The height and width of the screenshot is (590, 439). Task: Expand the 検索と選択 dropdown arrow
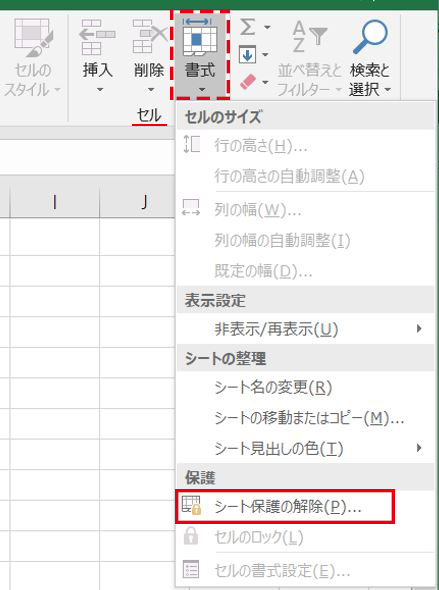[x=387, y=90]
